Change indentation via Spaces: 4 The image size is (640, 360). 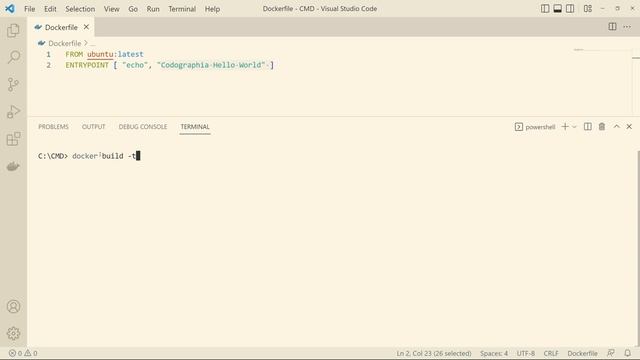[x=494, y=353]
